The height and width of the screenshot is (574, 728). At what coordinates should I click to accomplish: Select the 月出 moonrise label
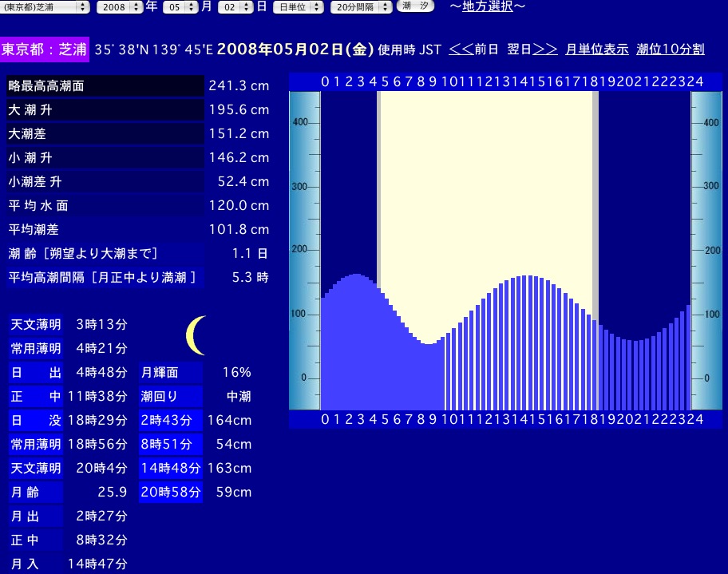tap(36, 516)
